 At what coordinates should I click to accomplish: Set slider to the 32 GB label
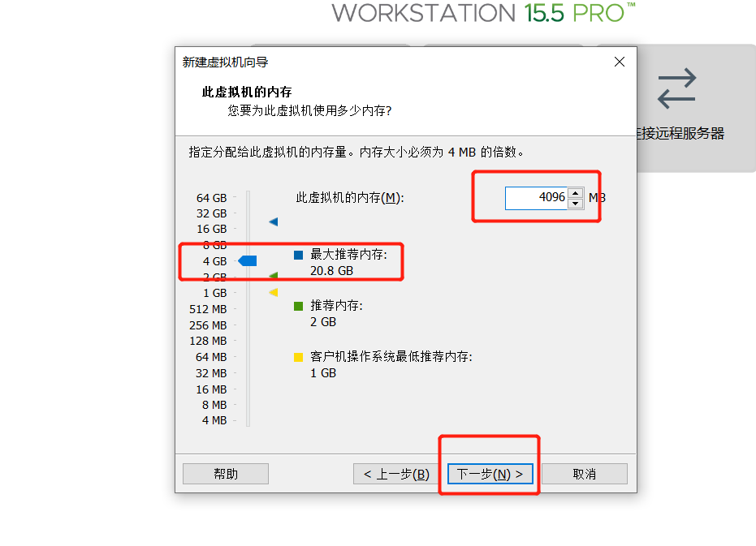212,213
